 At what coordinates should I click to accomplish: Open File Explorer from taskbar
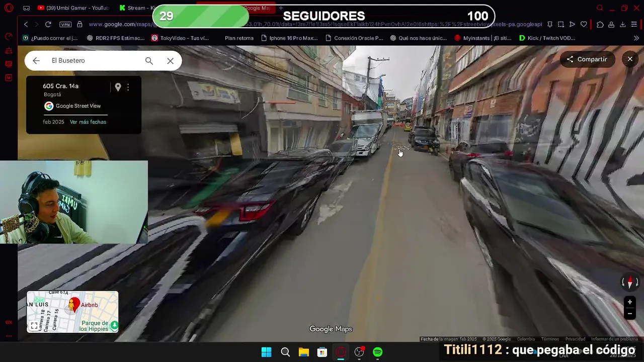304,352
